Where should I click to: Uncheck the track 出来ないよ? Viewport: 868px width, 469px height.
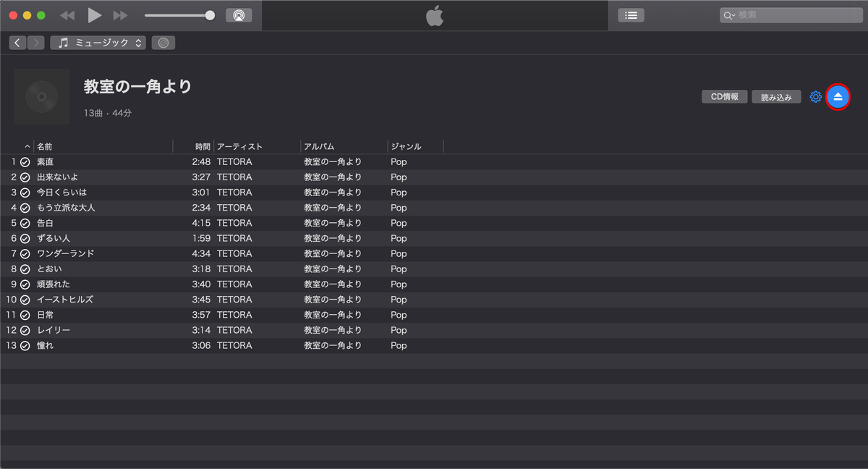tap(25, 177)
